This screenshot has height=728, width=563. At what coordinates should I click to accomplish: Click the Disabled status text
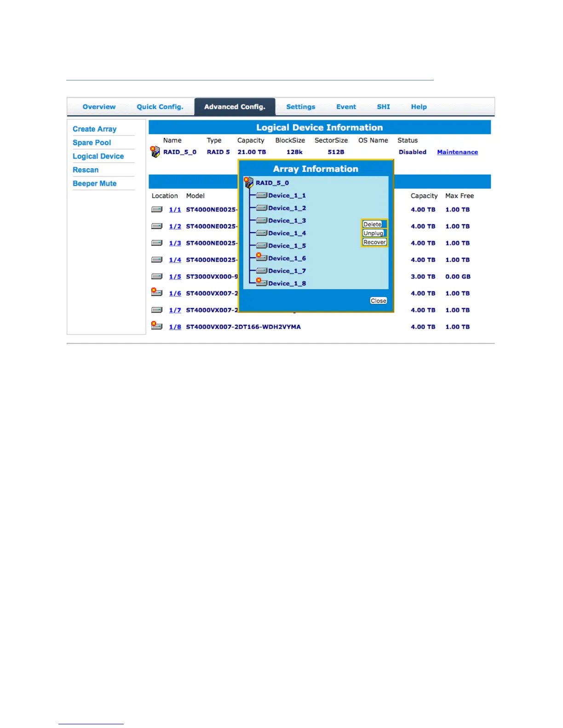(413, 152)
